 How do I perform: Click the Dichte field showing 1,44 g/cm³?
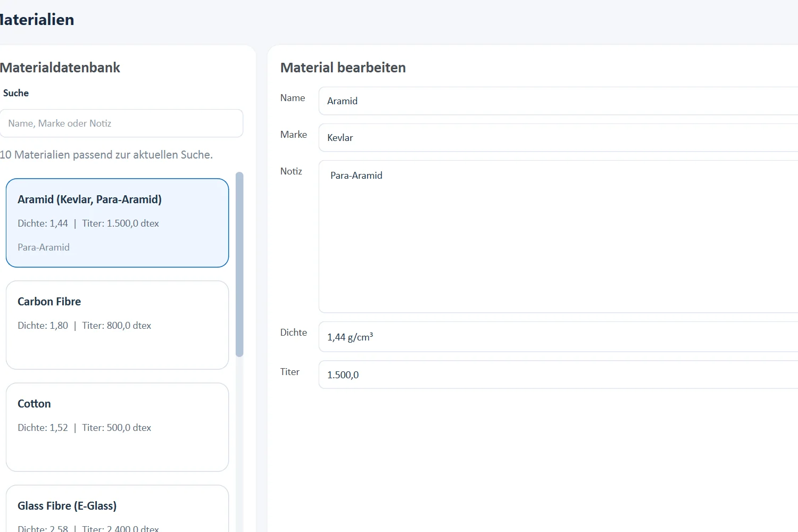point(558,337)
